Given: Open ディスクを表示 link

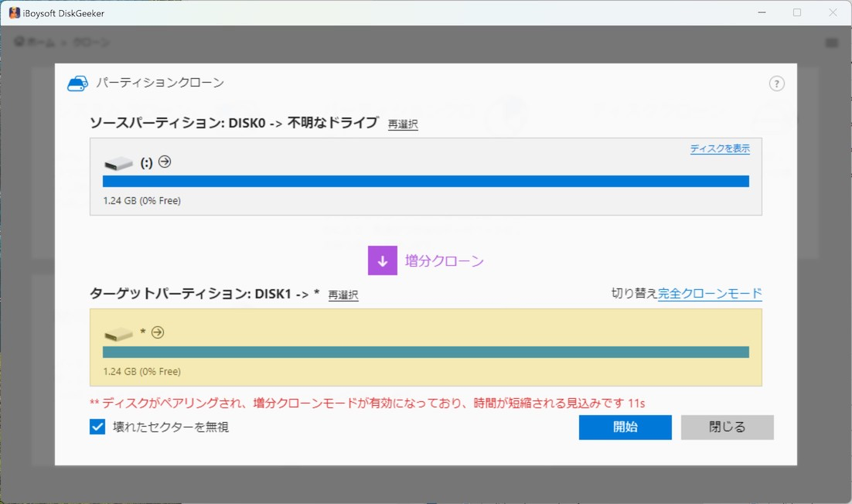Looking at the screenshot, I should (x=720, y=148).
